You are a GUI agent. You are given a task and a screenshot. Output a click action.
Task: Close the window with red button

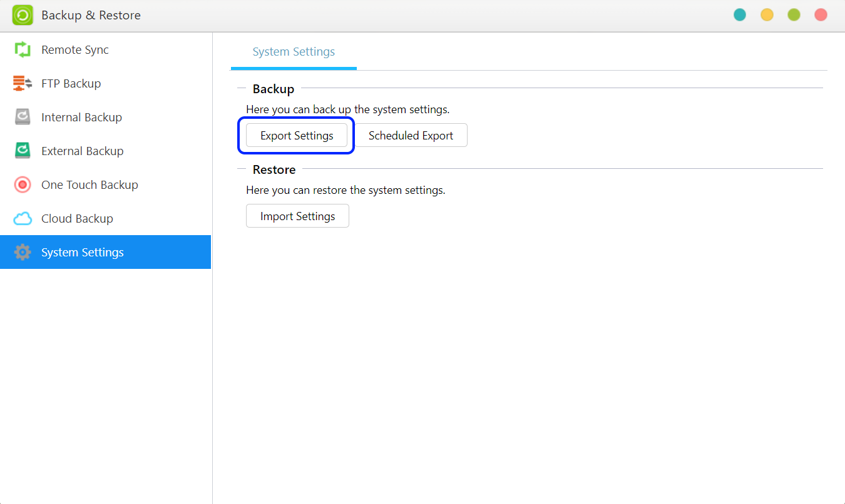[x=821, y=15]
